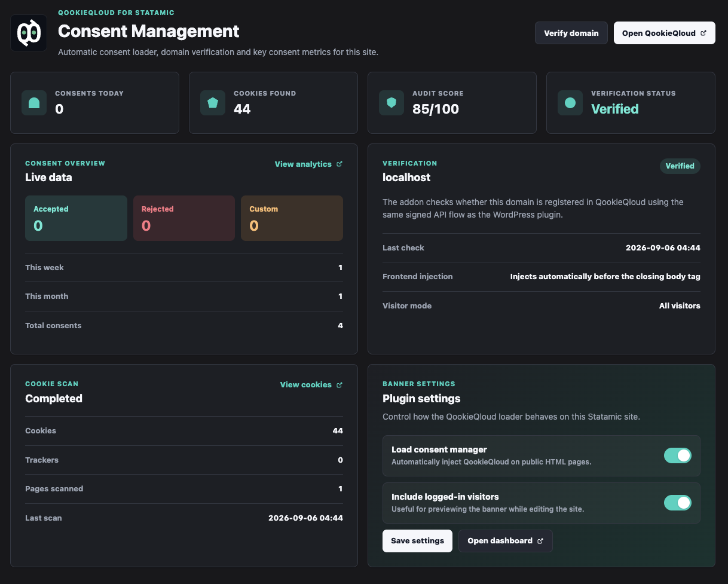This screenshot has width=728, height=584.
Task: Click the 44 value under Cookies Found
Action: pos(242,109)
